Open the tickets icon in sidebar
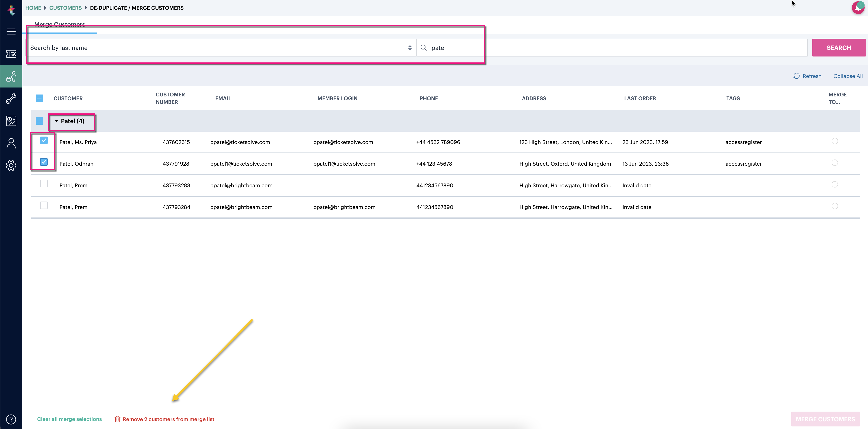 coord(11,54)
